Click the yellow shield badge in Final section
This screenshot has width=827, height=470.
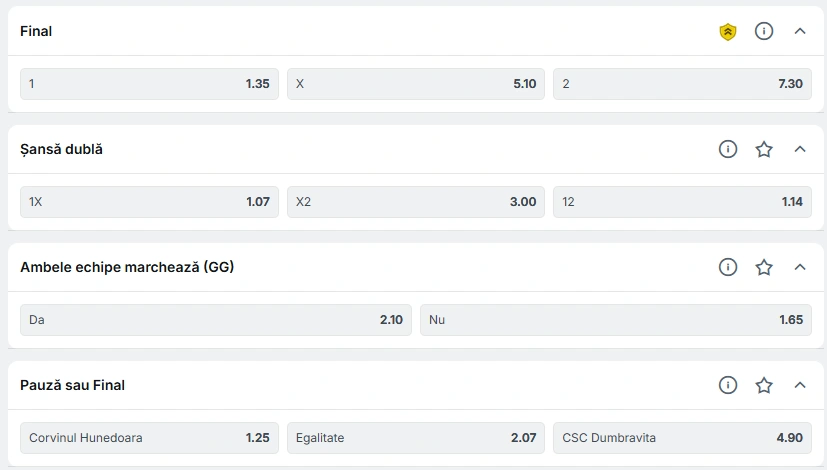728,32
